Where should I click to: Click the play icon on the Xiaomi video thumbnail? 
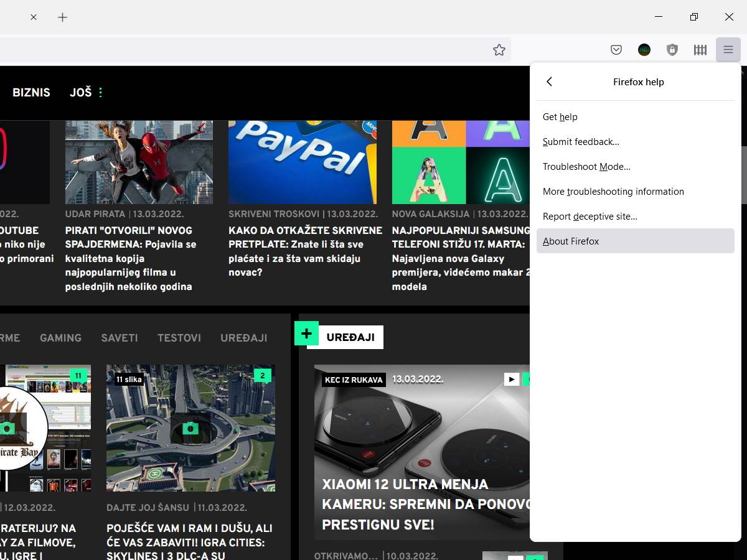coord(510,378)
